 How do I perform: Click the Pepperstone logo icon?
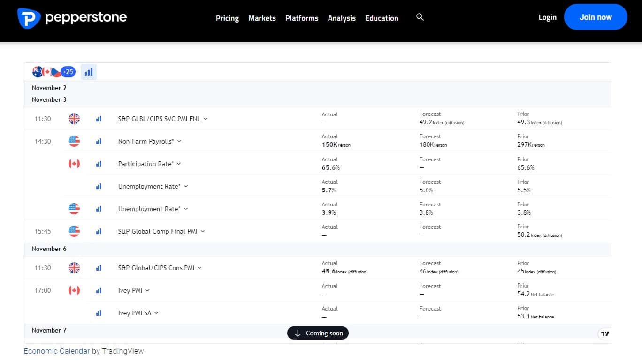click(29, 18)
